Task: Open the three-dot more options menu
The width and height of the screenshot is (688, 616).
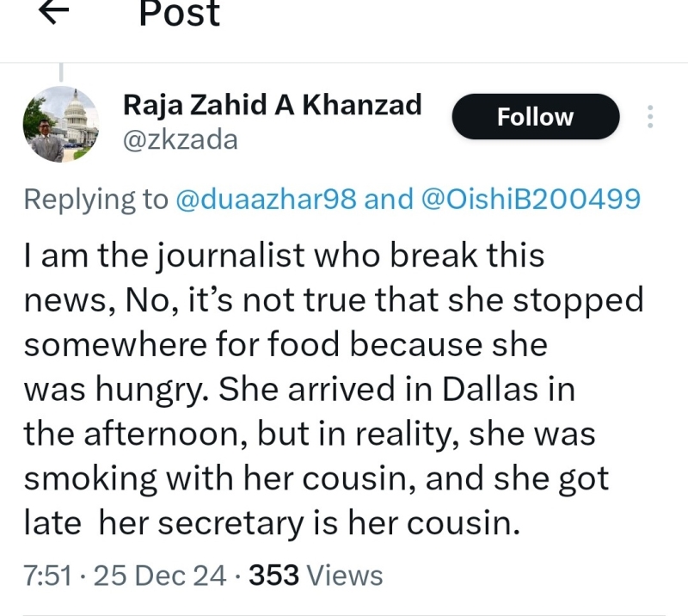Action: pyautogui.click(x=650, y=116)
